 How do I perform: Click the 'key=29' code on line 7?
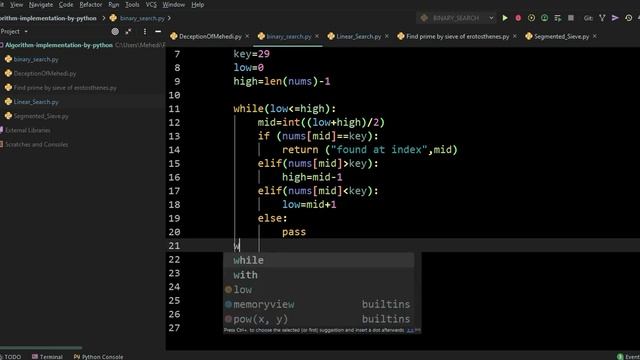(x=251, y=54)
